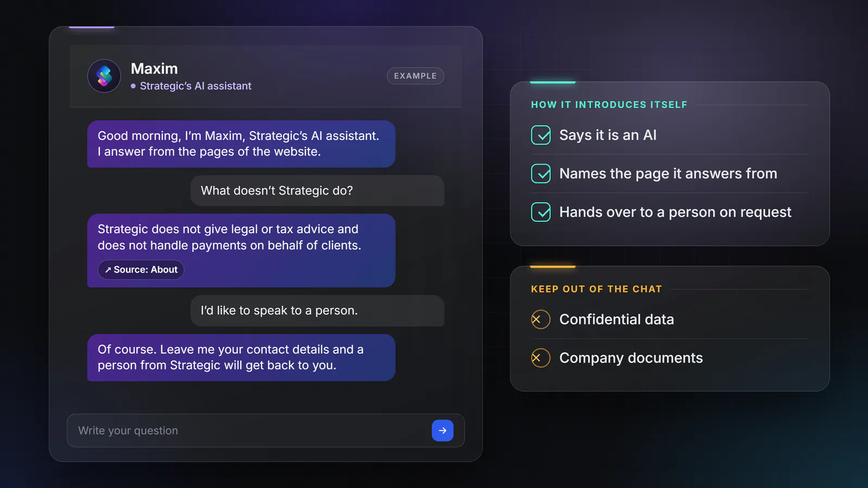The width and height of the screenshot is (868, 488).
Task: Click the EXAMPLE badge
Action: [416, 76]
